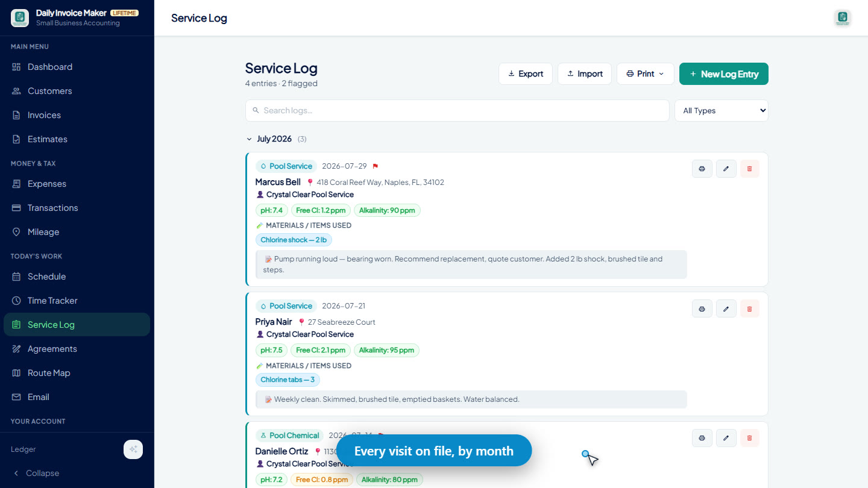Click the Free Cl: 0.8 ppm reading
The image size is (868, 488).
[x=322, y=480]
